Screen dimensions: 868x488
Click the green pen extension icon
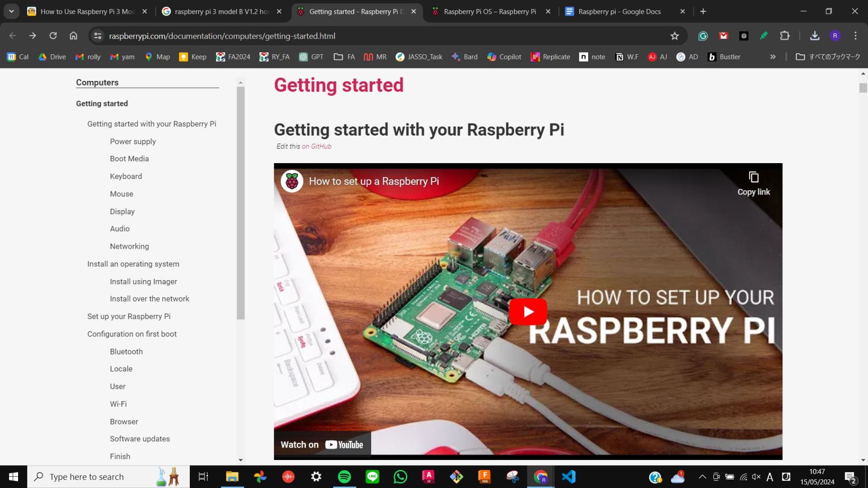click(764, 36)
